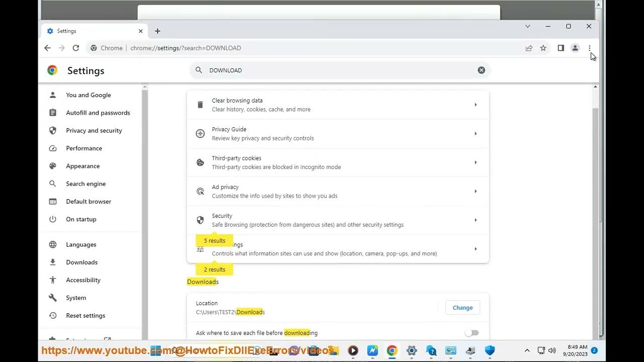
Task: Click the sidebar vertical scrollbar
Action: click(x=145, y=211)
